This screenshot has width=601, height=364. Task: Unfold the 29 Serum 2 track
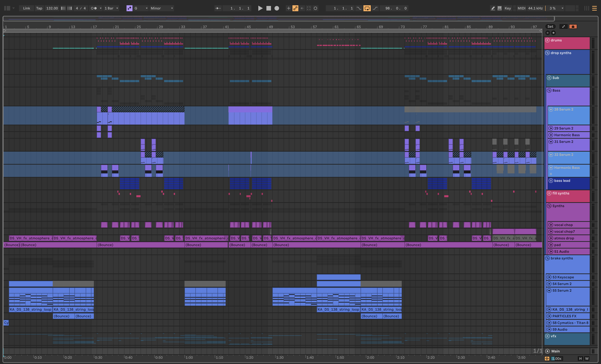551,128
